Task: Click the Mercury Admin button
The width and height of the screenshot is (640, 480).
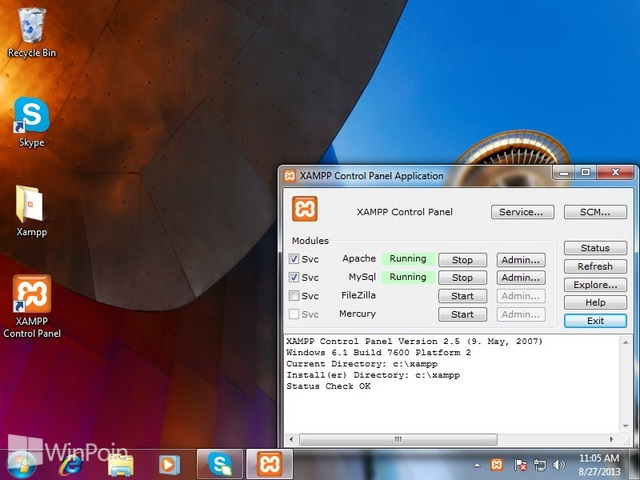Action: click(521, 314)
